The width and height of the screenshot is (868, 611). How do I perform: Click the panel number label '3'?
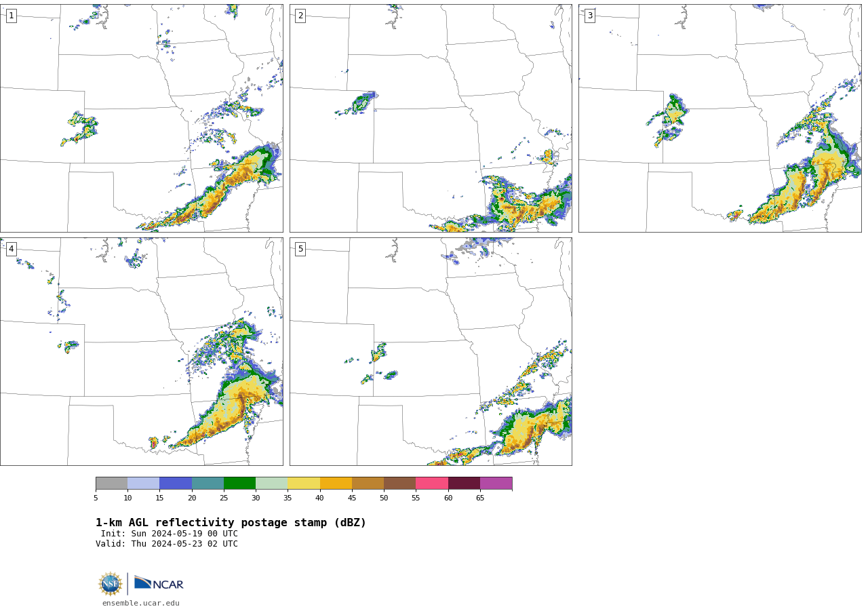(x=589, y=16)
